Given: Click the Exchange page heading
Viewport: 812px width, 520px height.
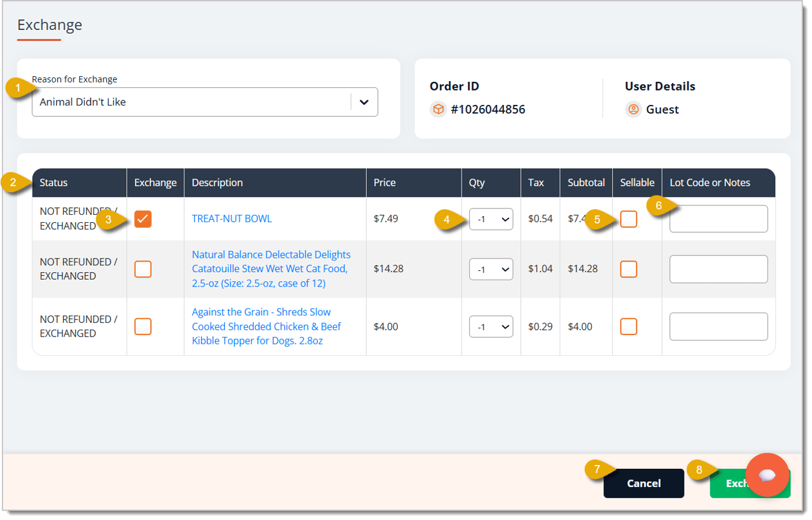Looking at the screenshot, I should click(x=49, y=25).
